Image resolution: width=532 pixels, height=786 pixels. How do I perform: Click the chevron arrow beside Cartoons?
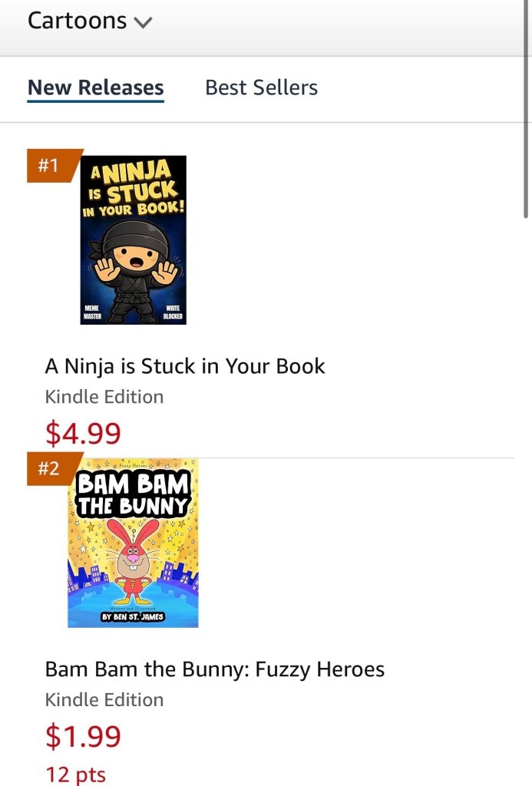[x=143, y=22]
